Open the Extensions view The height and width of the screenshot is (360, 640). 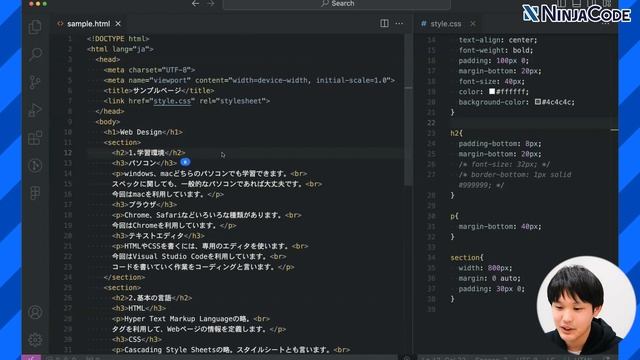coord(35,138)
